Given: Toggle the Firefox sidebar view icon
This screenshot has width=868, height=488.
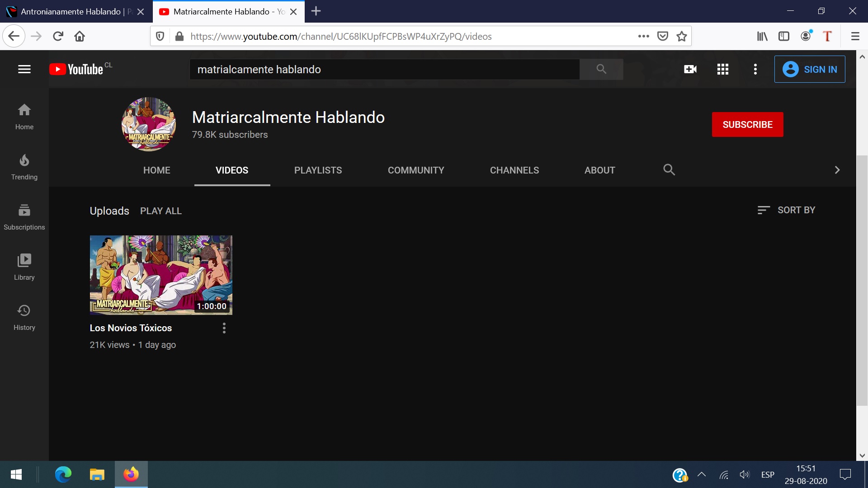Looking at the screenshot, I should pyautogui.click(x=784, y=36).
